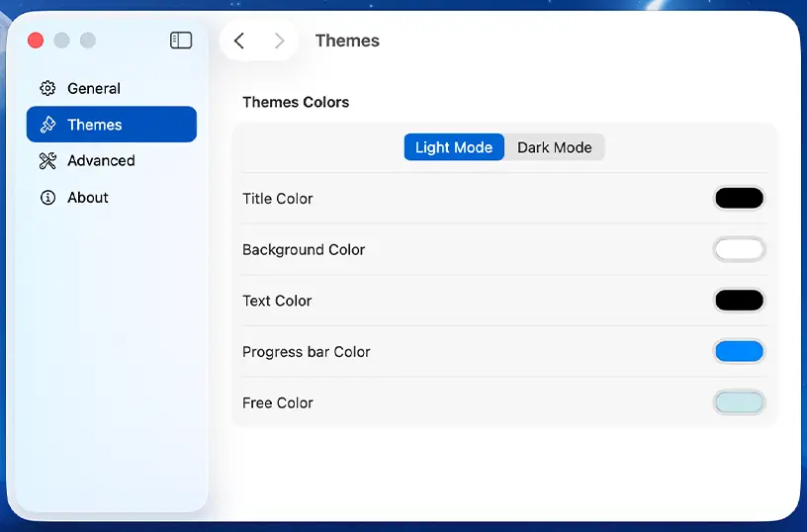This screenshot has height=532, width=807.
Task: Click the red close window button
Action: [x=36, y=41]
